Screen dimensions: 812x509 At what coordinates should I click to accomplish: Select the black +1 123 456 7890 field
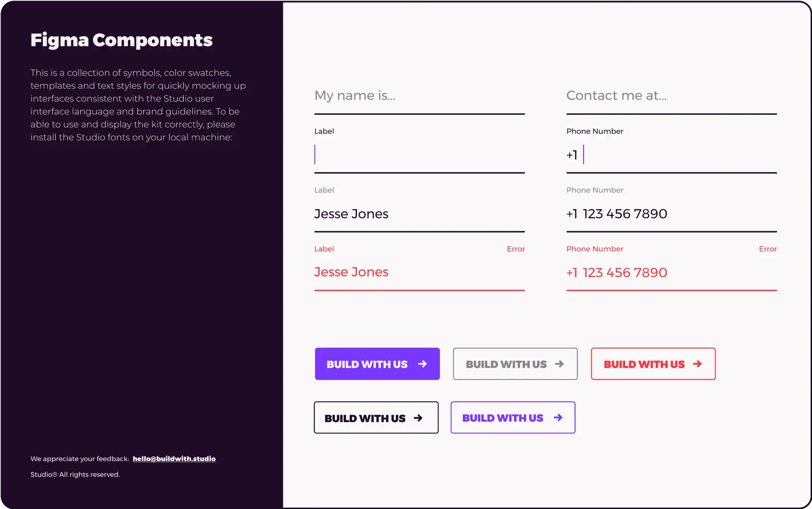[671, 214]
